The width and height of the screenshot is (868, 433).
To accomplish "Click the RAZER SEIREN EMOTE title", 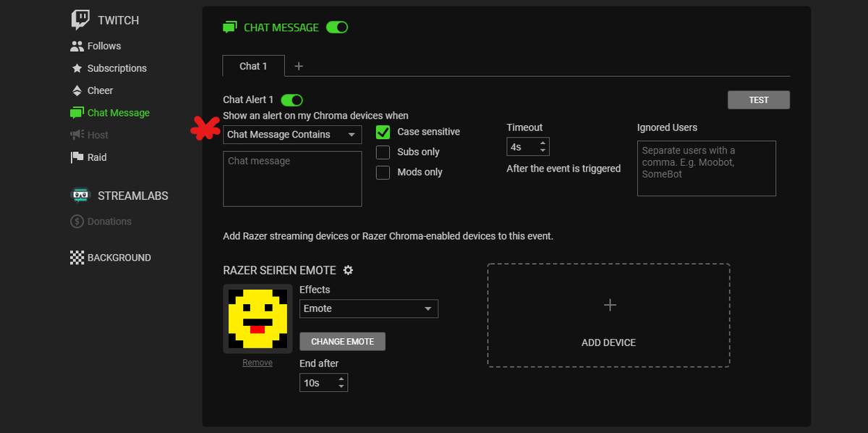I will 280,270.
